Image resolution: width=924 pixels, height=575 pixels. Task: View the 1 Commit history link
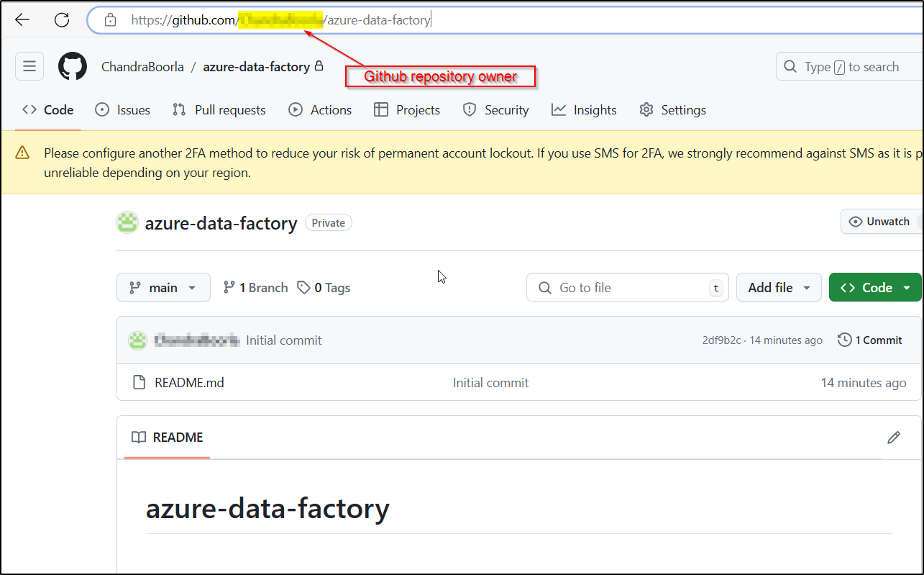[x=870, y=340]
